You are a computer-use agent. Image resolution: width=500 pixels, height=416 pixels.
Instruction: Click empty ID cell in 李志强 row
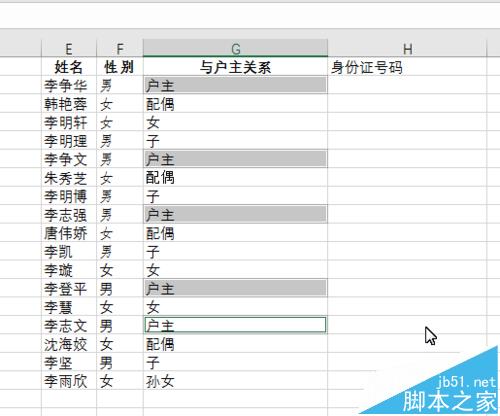click(407, 215)
